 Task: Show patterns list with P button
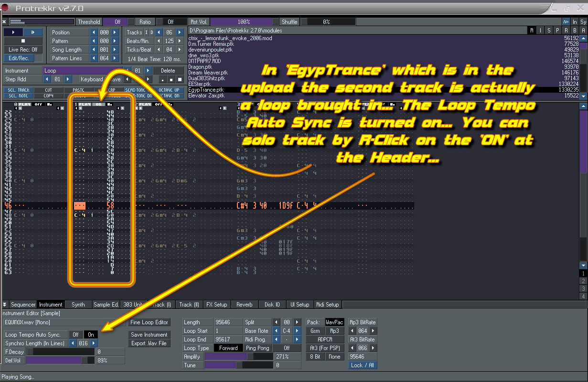tap(558, 31)
